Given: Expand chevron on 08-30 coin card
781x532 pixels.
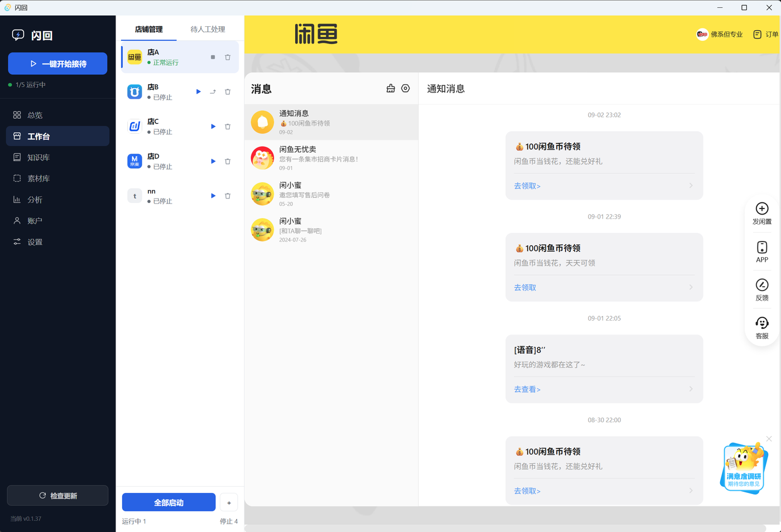Looking at the screenshot, I should [691, 491].
